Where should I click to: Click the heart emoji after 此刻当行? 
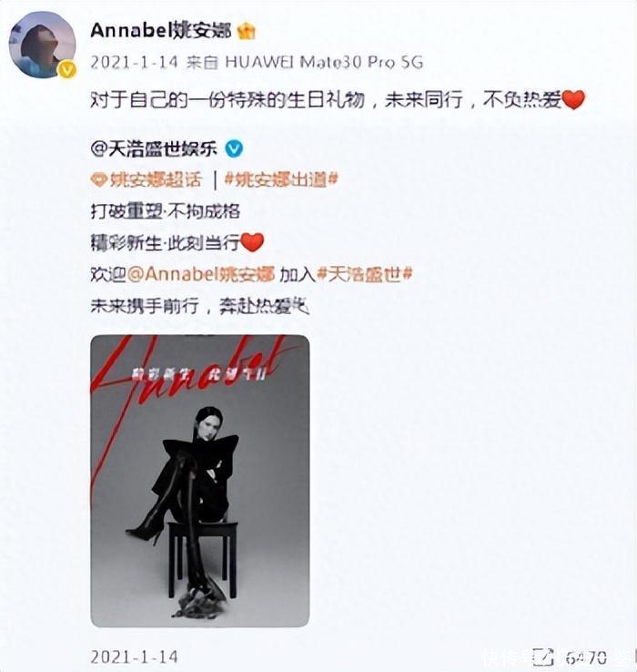pyautogui.click(x=252, y=242)
